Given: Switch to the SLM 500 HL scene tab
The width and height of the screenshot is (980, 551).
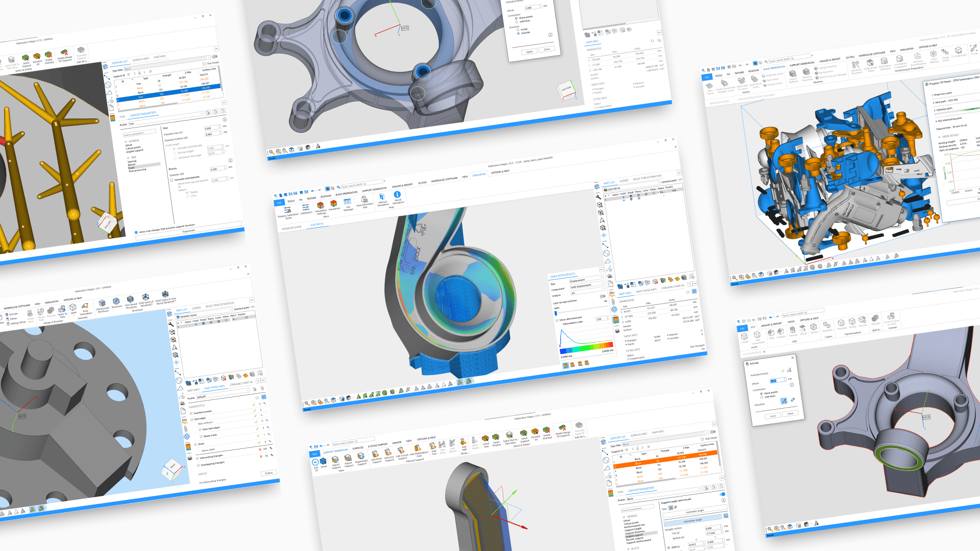Looking at the screenshot, I should click(316, 224).
